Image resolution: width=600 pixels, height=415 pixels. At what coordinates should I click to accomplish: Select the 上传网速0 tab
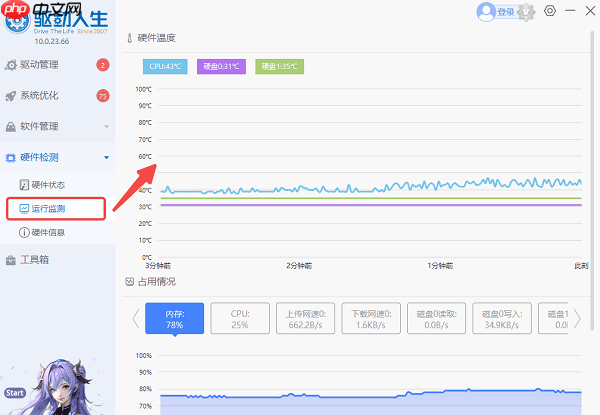coord(305,318)
